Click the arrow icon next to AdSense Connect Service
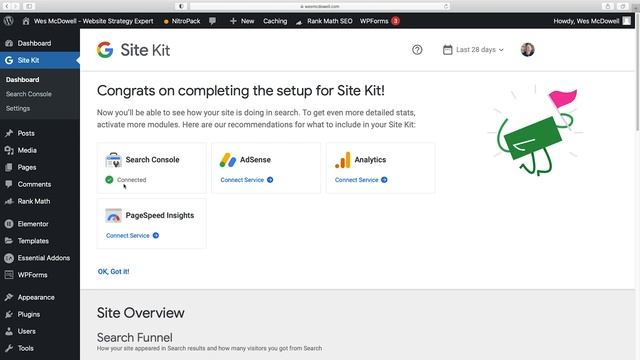Image resolution: width=640 pixels, height=360 pixels. tap(270, 180)
